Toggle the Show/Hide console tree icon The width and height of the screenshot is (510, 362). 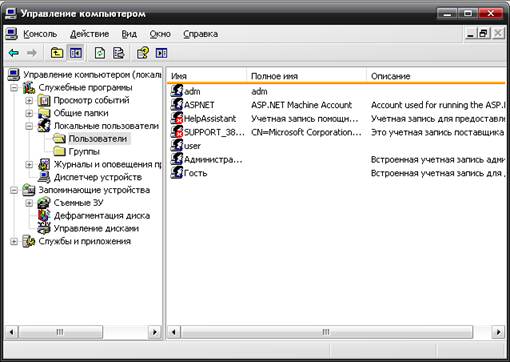tap(76, 53)
